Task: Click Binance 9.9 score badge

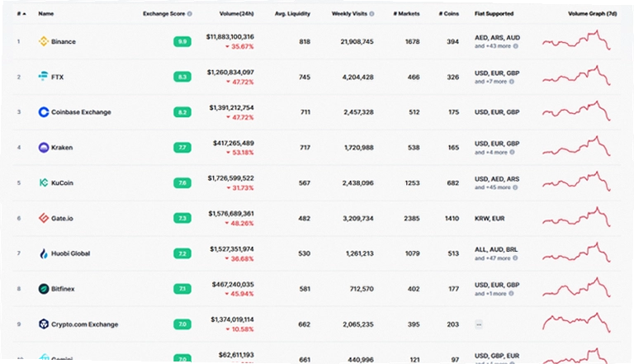Action: 182,41
